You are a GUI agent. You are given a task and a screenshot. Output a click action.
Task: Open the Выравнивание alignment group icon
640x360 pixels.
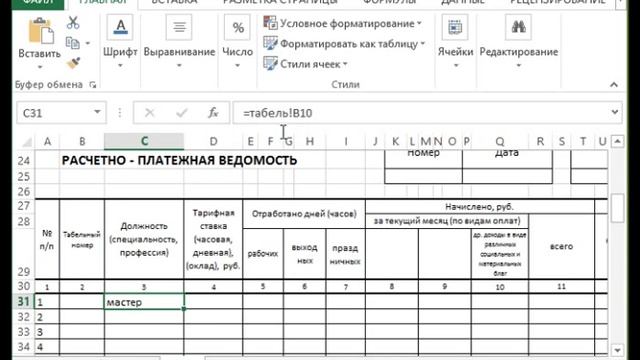pyautogui.click(x=179, y=27)
